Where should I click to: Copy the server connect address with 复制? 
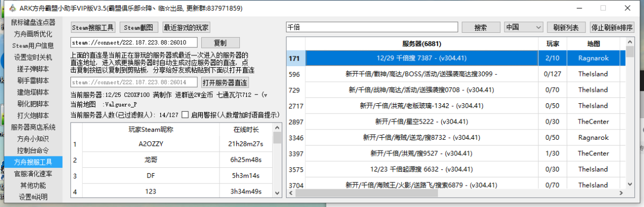click(x=220, y=42)
